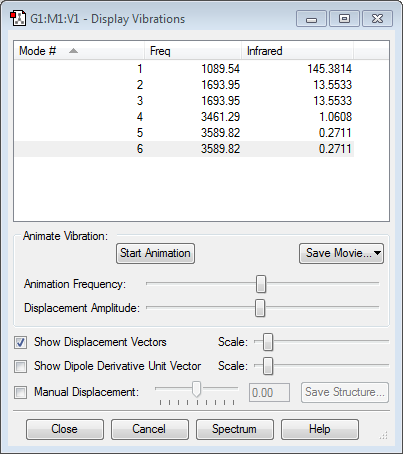Click the manual displacement value field
Screen dimensions: 403x454
269,393
